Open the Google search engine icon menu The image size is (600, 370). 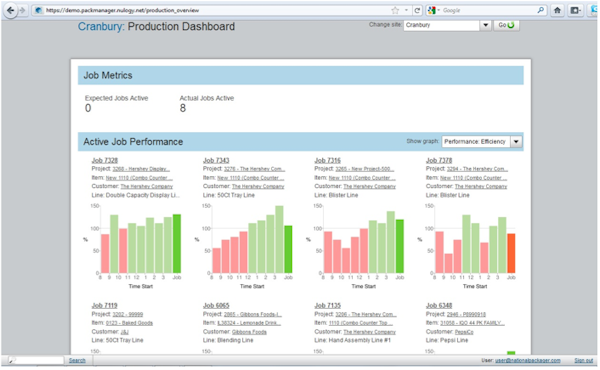coord(434,10)
